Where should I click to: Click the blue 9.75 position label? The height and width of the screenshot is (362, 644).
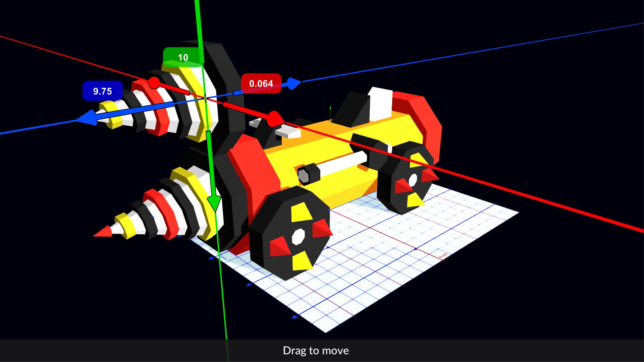click(102, 91)
